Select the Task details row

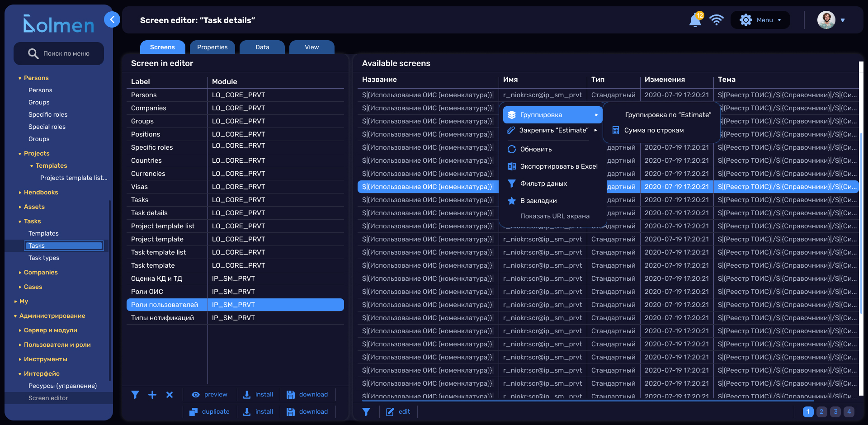click(x=235, y=213)
